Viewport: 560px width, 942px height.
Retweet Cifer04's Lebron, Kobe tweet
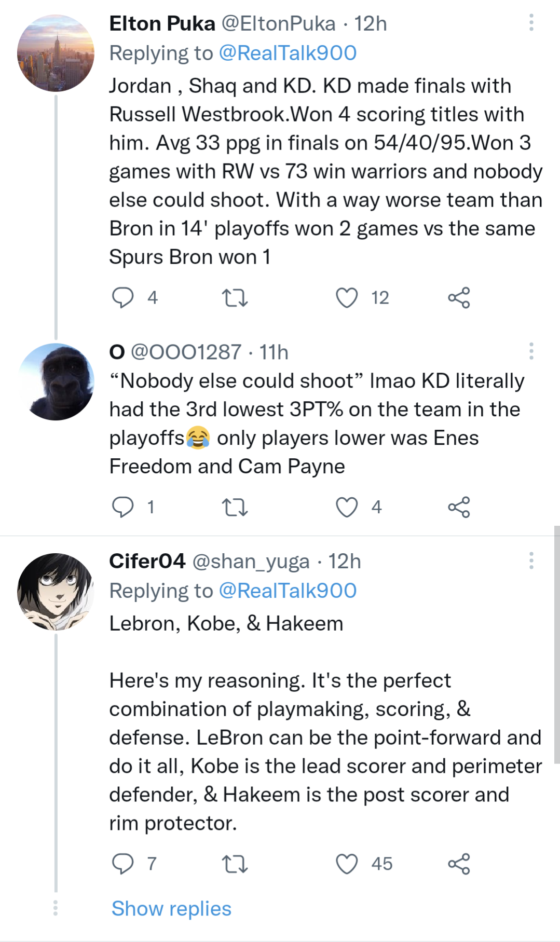(235, 864)
